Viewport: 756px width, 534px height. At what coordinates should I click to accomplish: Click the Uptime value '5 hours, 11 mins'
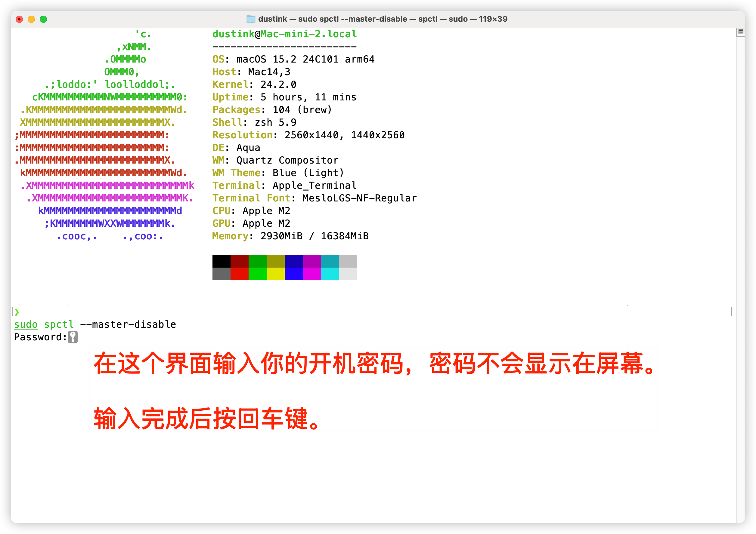(x=308, y=97)
